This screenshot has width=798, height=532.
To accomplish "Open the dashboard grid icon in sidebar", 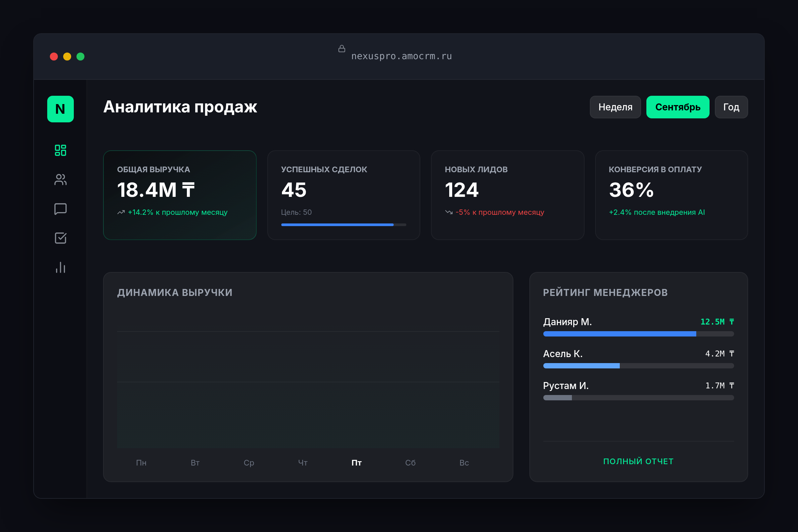I will point(61,150).
